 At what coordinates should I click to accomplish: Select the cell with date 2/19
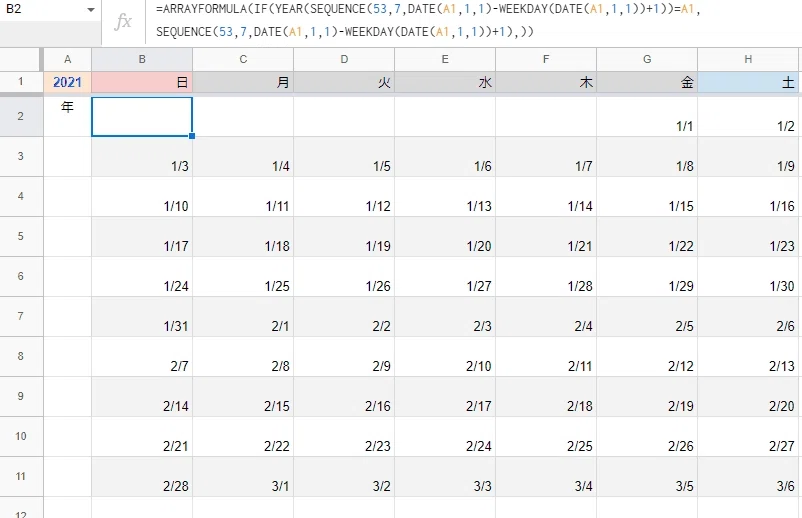[647, 396]
